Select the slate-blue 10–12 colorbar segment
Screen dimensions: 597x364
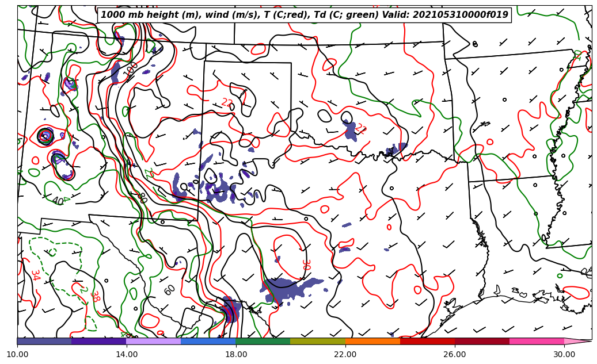tap(44, 341)
